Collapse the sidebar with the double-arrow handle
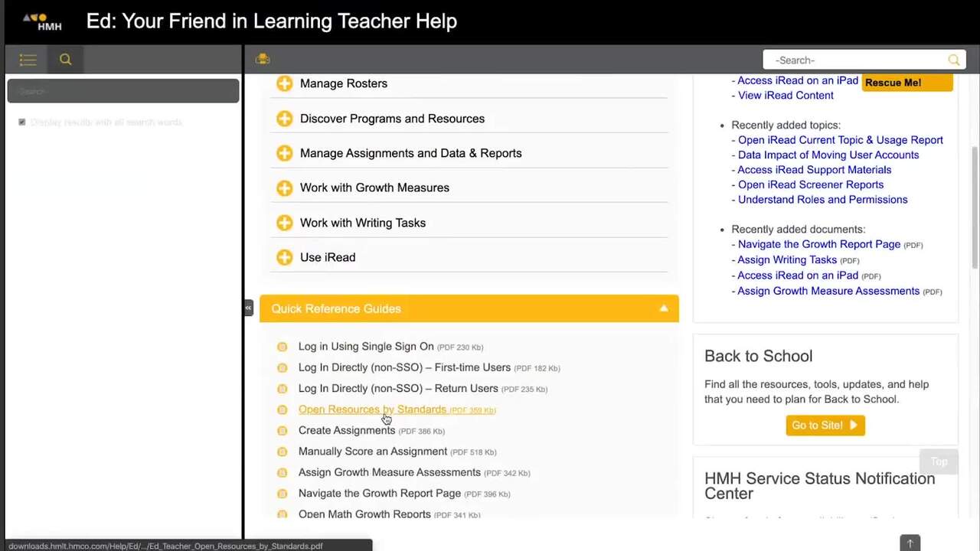Screen dimensions: 980x551 point(248,308)
